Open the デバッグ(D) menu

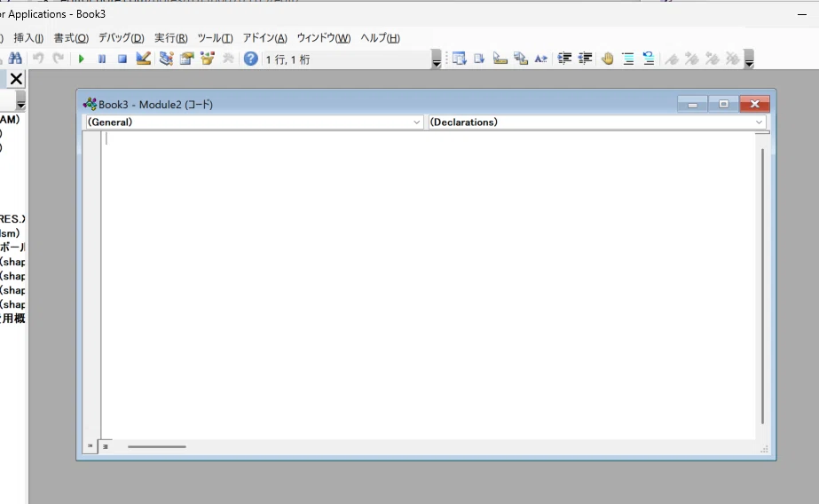(121, 38)
